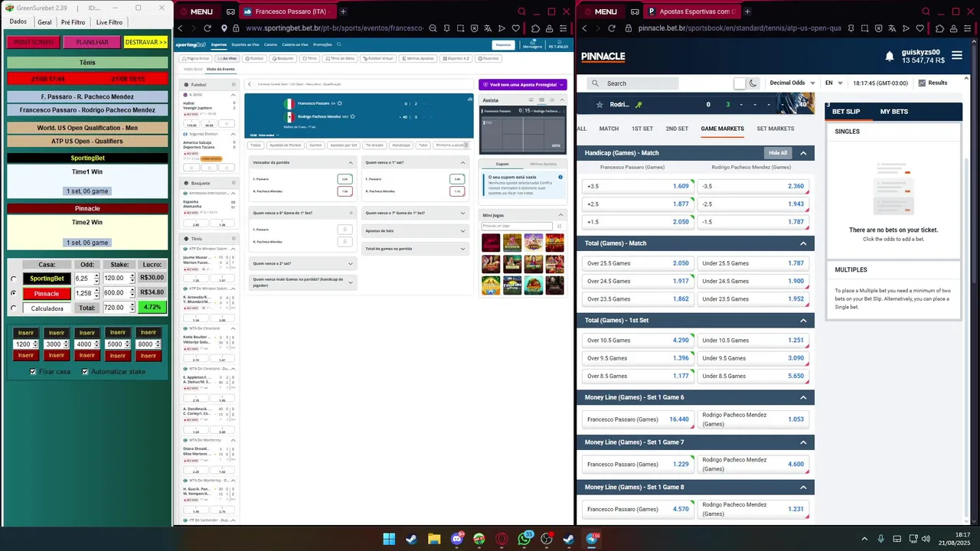Open Discord icon on taskbar
Image resolution: width=980 pixels, height=551 pixels.
point(457,539)
